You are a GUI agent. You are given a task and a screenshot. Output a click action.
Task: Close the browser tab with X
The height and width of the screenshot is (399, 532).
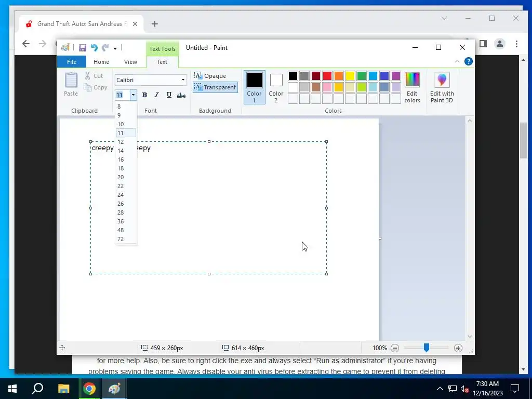(135, 24)
